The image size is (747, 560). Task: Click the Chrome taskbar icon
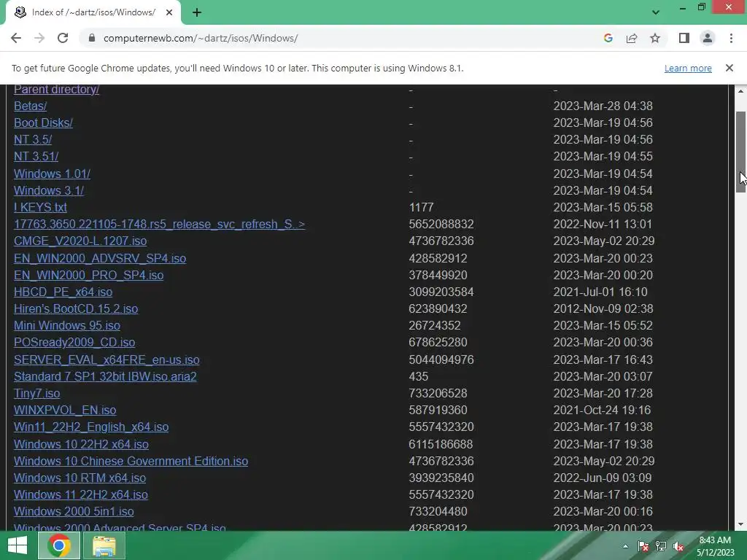[59, 545]
